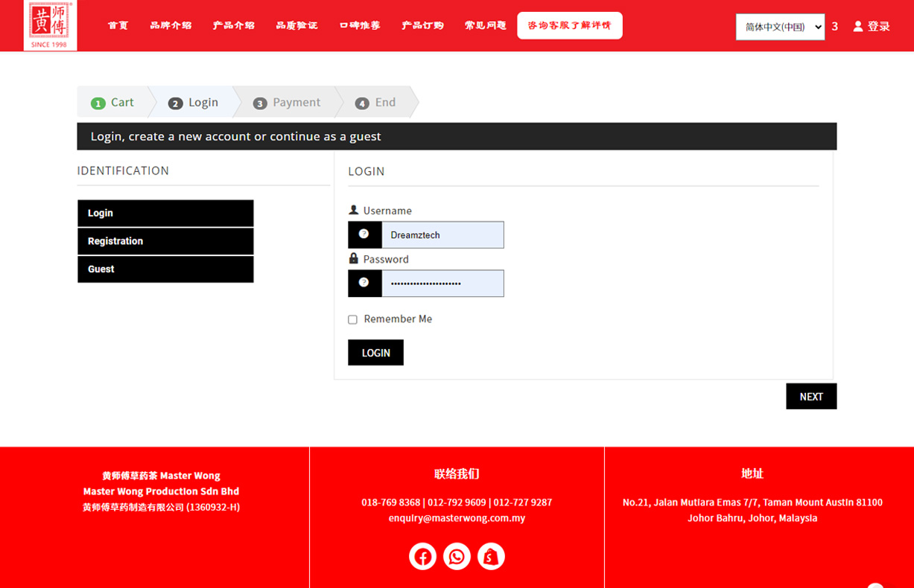Select the Payment step tab
The image size is (914, 588).
[x=288, y=103]
